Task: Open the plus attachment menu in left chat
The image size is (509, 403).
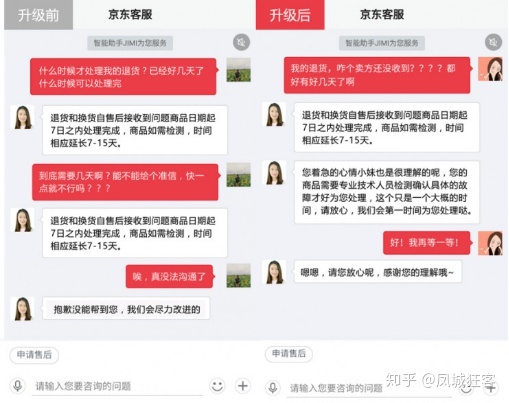Action: click(243, 386)
